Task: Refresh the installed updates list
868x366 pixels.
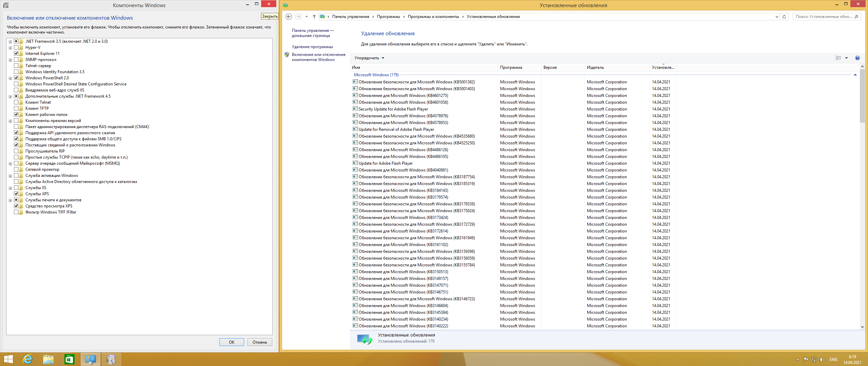Action: click(784, 17)
